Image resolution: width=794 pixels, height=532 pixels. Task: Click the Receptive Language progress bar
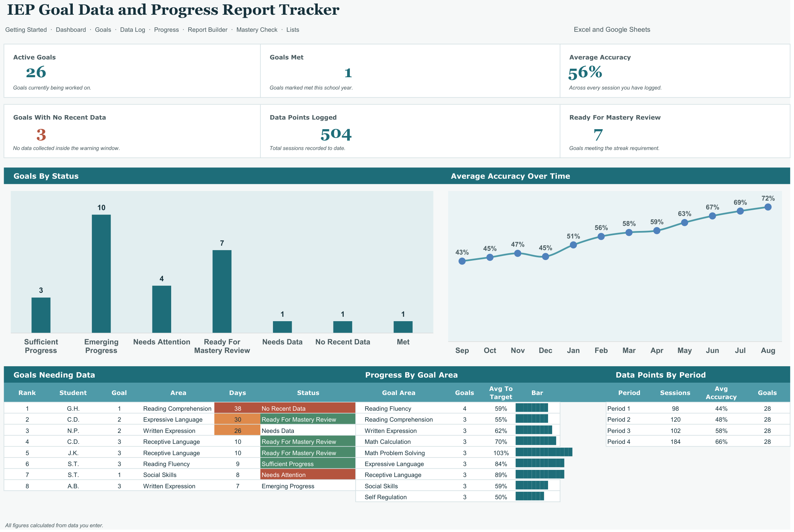540,474
